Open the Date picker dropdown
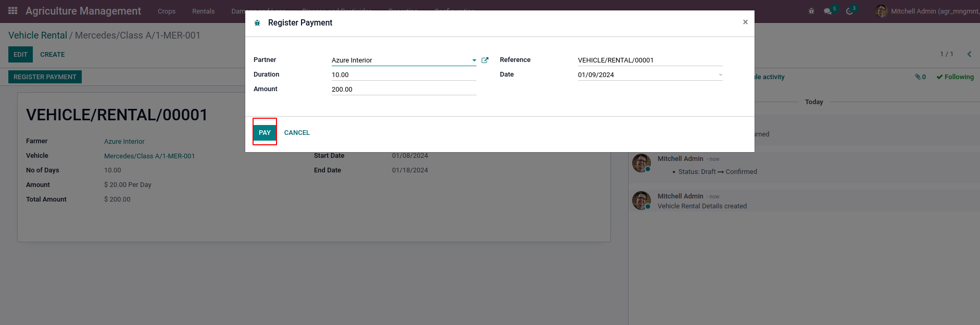The image size is (980, 325). pos(720,75)
